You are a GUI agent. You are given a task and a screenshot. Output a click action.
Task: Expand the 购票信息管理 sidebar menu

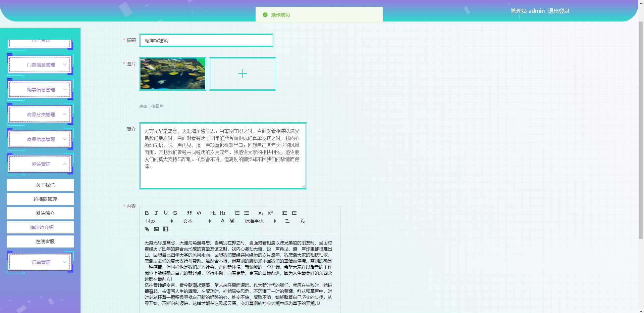coord(40,90)
